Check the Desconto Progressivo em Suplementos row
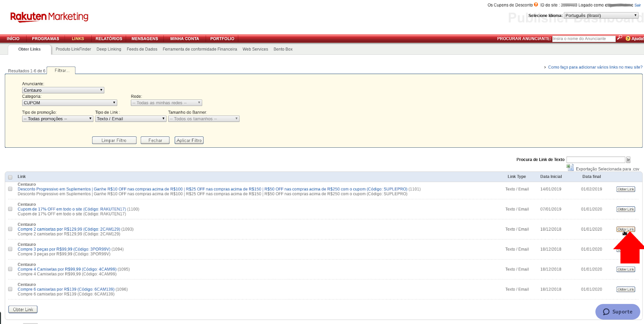The height and width of the screenshot is (324, 644). pyautogui.click(x=10, y=189)
